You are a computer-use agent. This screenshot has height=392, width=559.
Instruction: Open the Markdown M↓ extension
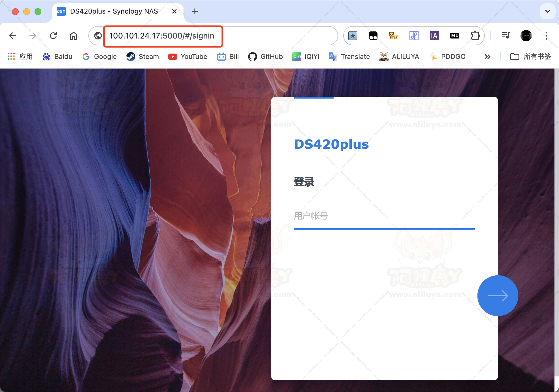pos(455,36)
